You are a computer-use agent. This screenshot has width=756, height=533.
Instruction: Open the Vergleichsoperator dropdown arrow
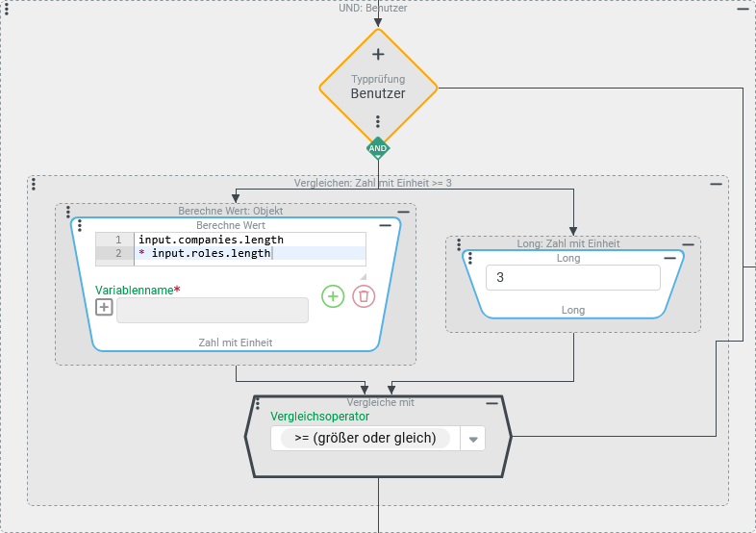pos(473,439)
